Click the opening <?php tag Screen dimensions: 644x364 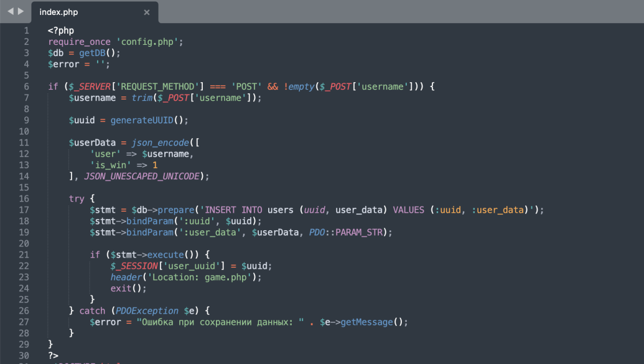(x=61, y=30)
